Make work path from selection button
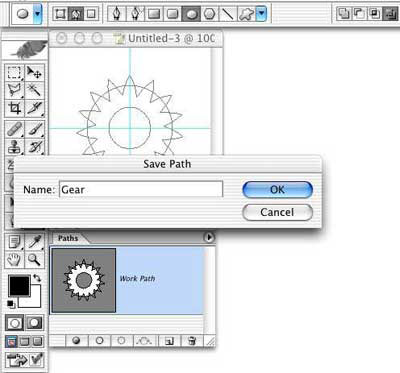The height and width of the screenshot is (373, 400). [144, 341]
